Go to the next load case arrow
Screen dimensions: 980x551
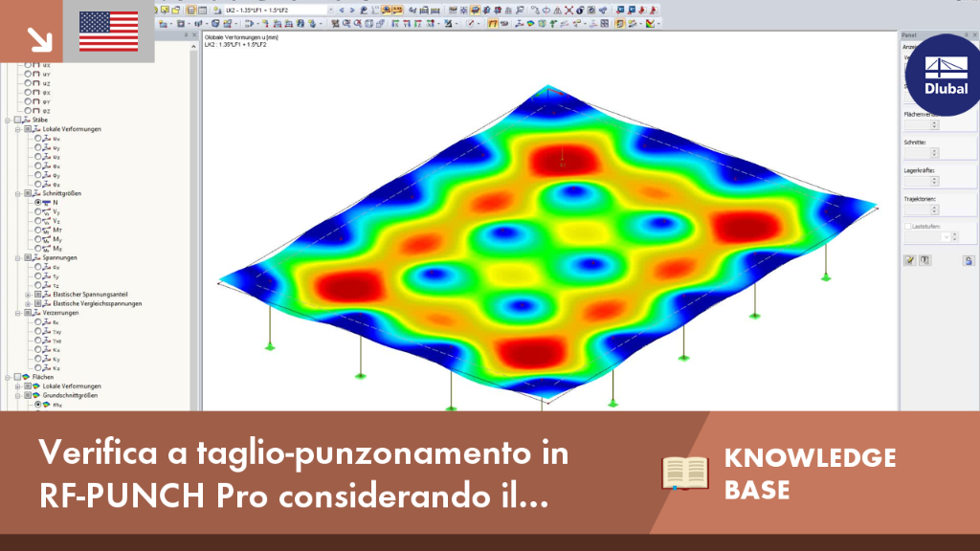point(352,10)
